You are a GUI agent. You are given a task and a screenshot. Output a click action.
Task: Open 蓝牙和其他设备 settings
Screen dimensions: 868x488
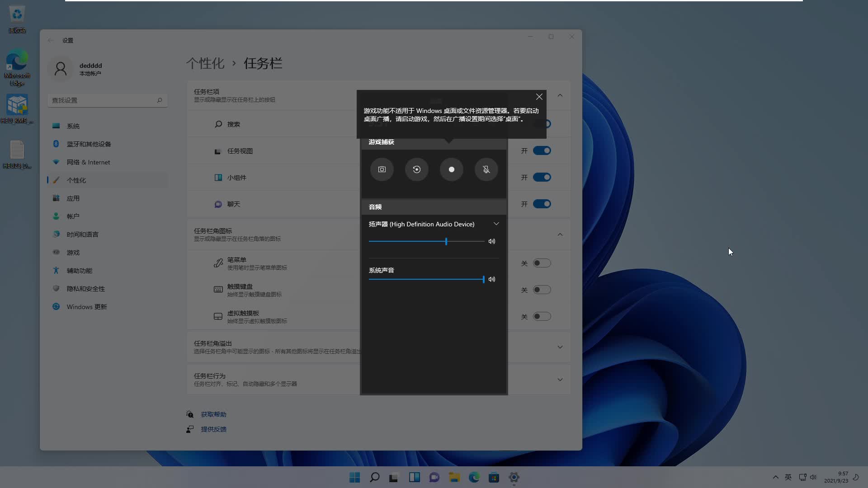pos(108,144)
